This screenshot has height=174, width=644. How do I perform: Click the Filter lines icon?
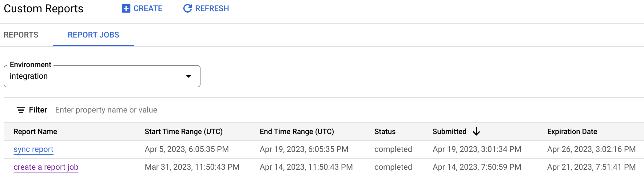point(21,110)
